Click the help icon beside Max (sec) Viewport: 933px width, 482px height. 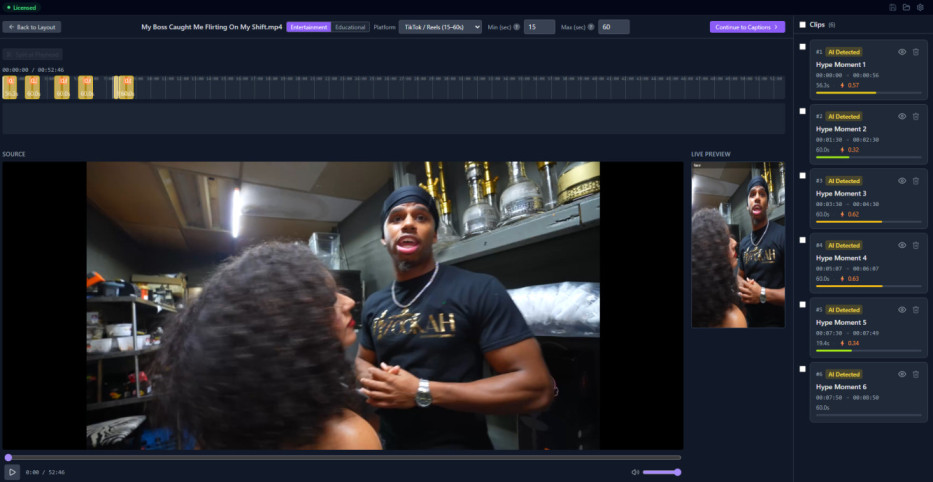click(x=591, y=27)
